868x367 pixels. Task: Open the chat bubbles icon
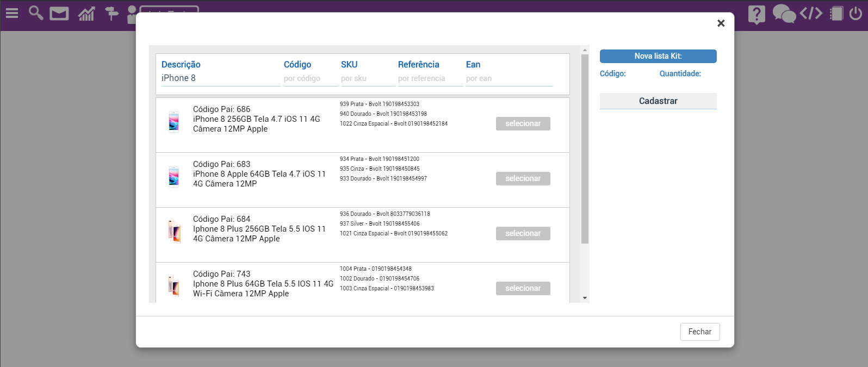[784, 14]
